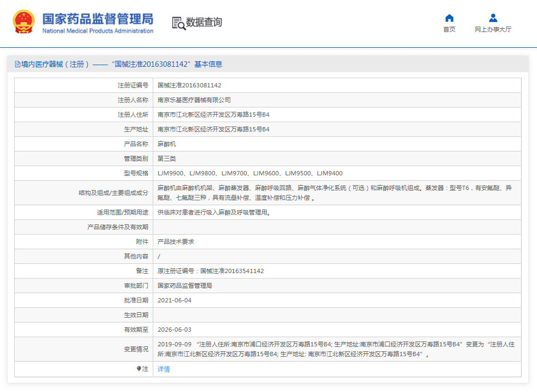
Task: Click the document icon before 境内医疗器械
Action: (x=17, y=64)
